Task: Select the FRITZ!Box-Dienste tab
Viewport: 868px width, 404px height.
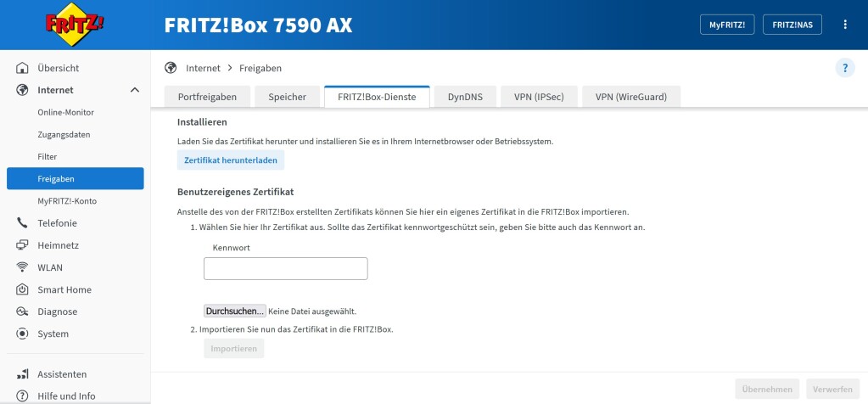Action: pyautogui.click(x=377, y=97)
